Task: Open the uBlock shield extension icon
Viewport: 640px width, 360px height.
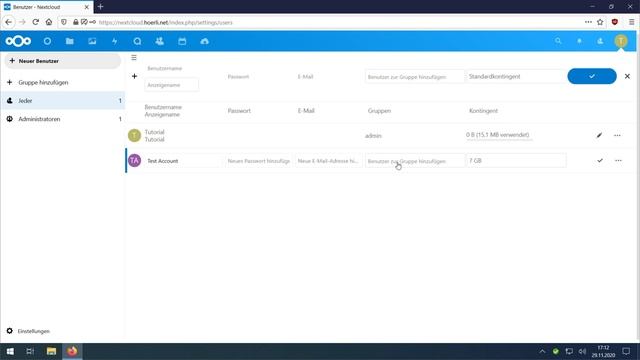Action: pos(615,22)
